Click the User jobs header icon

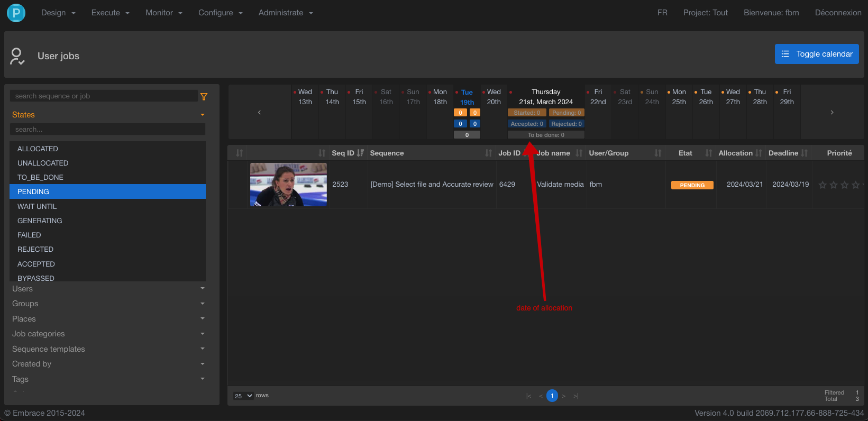pyautogui.click(x=17, y=56)
